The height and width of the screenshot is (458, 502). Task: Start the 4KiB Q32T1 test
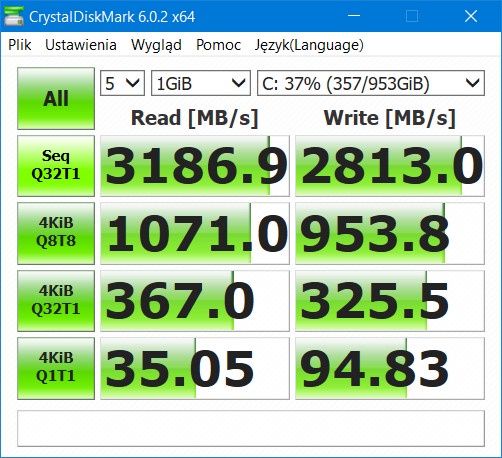tap(56, 301)
